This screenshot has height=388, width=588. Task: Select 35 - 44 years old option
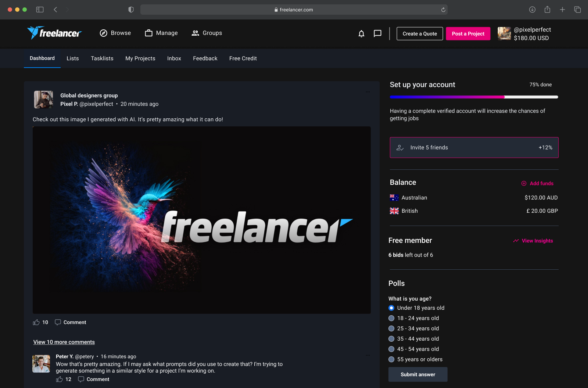click(391, 339)
